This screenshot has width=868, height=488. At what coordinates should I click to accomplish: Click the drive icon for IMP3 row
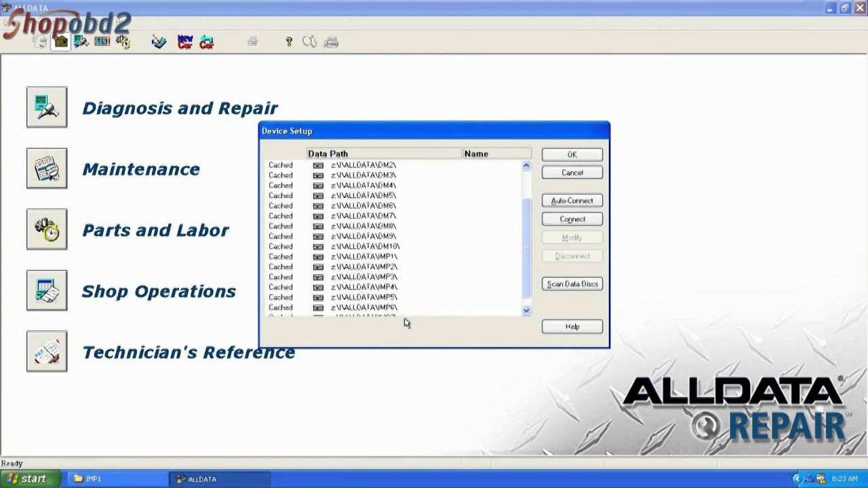coord(318,277)
